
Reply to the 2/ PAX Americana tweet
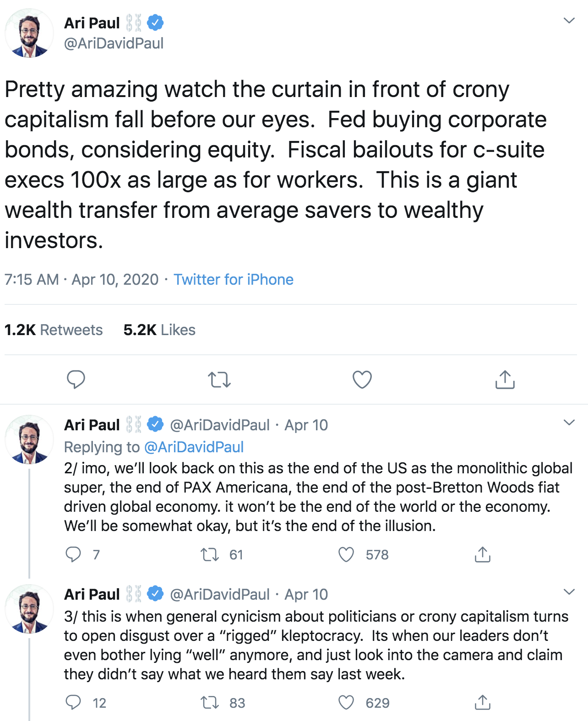pos(73,554)
